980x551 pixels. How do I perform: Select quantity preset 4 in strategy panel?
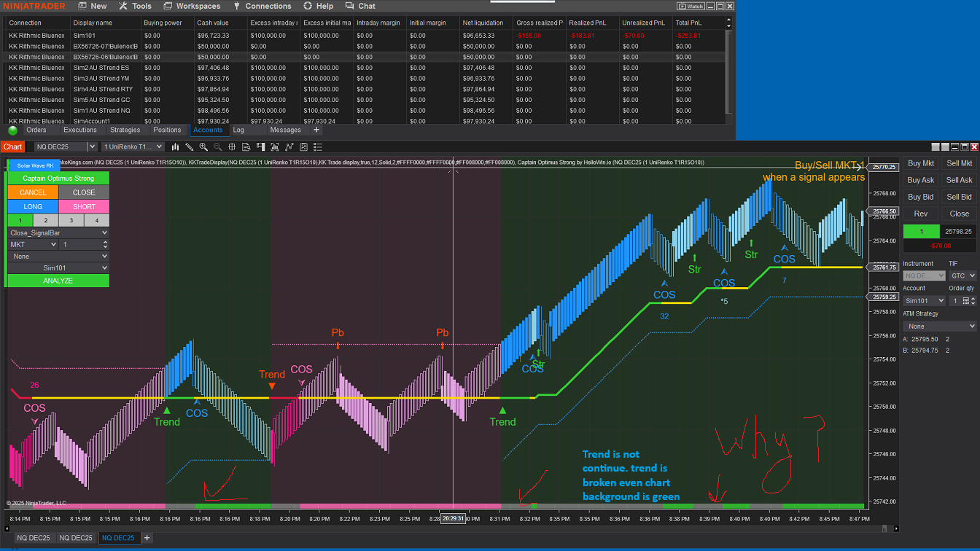coord(97,220)
